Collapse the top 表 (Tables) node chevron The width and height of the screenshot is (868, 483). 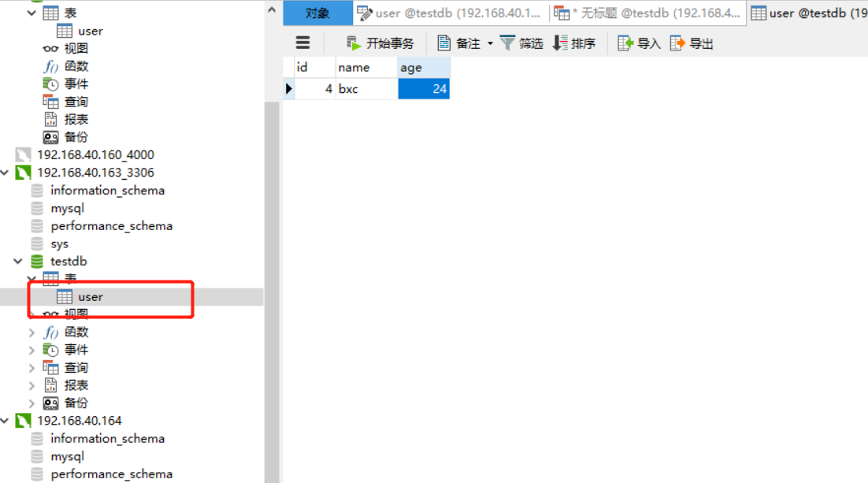tap(32, 13)
